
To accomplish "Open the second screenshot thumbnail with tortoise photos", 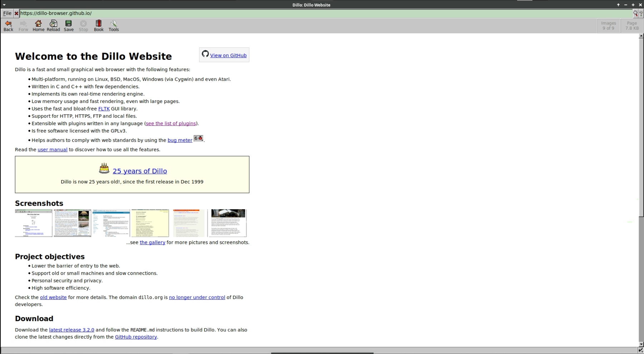I will [x=73, y=223].
